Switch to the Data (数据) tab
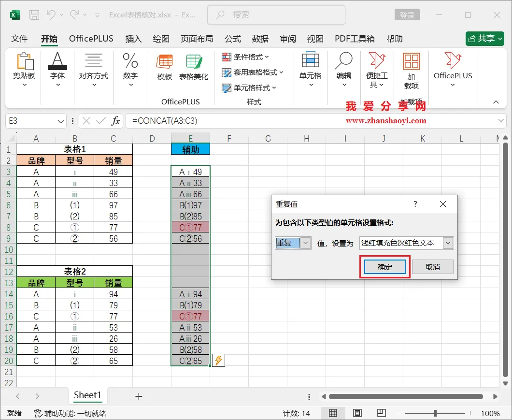 click(x=260, y=39)
